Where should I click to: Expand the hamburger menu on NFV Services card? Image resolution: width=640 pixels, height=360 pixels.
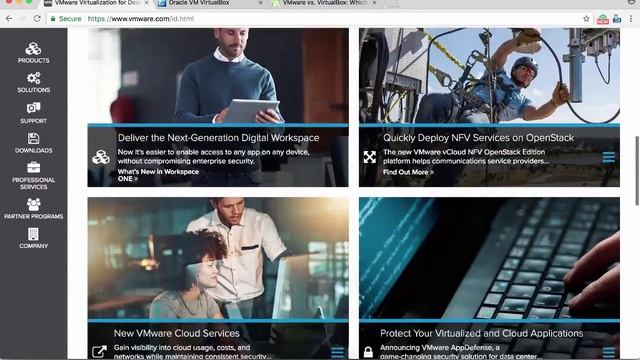(608, 157)
